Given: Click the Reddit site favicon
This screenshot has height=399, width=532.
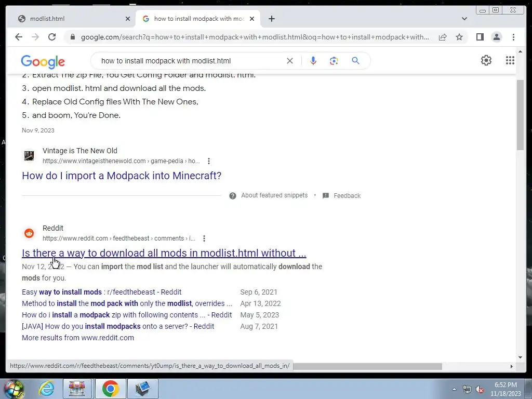Looking at the screenshot, I should 29,233.
